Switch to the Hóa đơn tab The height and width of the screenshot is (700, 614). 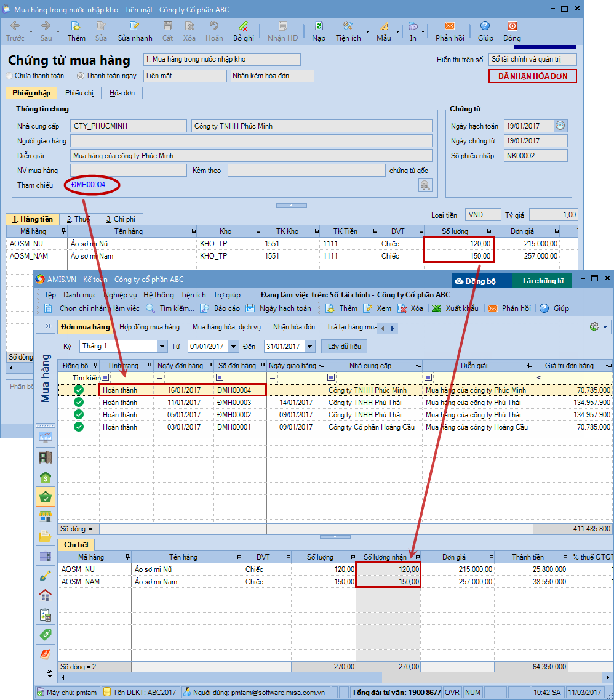tap(122, 93)
